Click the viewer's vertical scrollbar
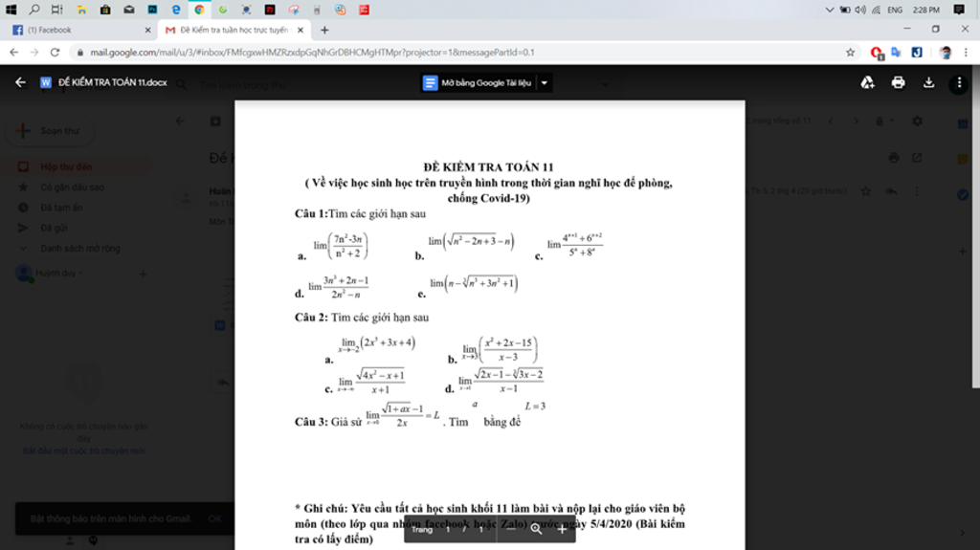 (975, 228)
